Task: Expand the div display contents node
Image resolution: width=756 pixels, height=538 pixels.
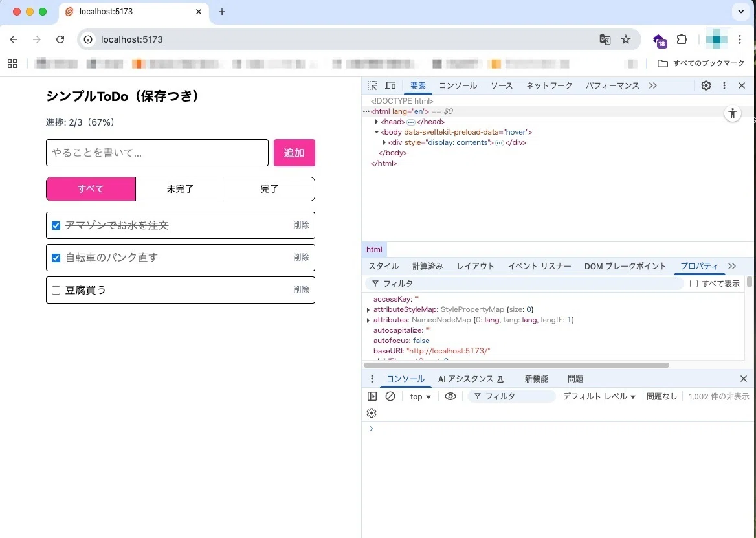Action: (x=384, y=142)
